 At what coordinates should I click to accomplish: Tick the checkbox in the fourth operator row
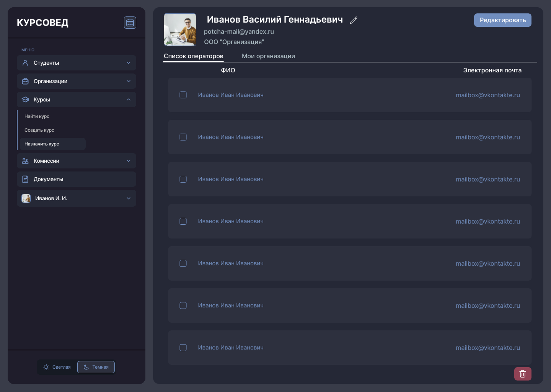(x=183, y=221)
